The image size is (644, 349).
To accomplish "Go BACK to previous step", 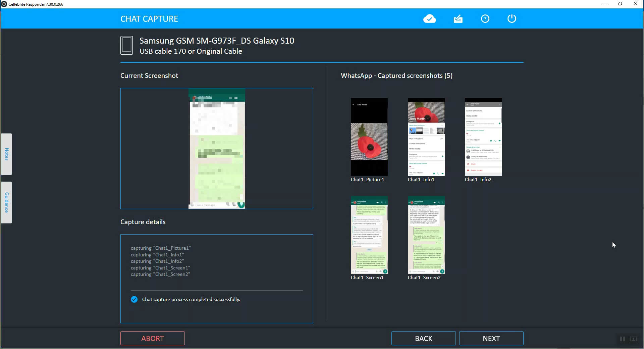I will coord(423,338).
